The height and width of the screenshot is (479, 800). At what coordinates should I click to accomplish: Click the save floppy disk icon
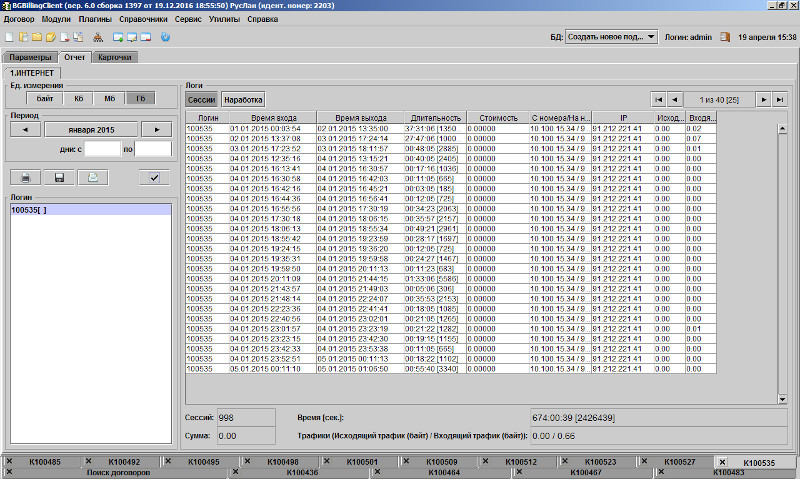(x=60, y=177)
